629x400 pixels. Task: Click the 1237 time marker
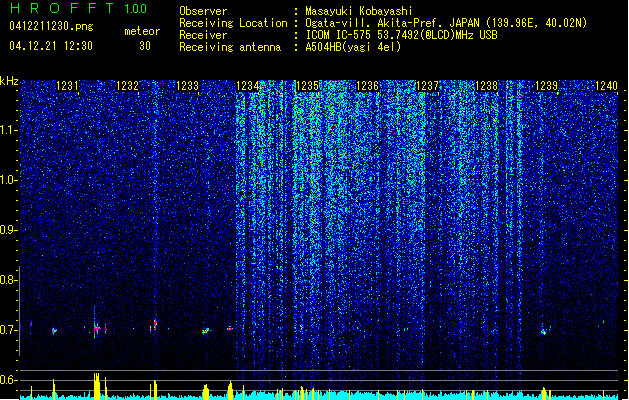point(428,86)
